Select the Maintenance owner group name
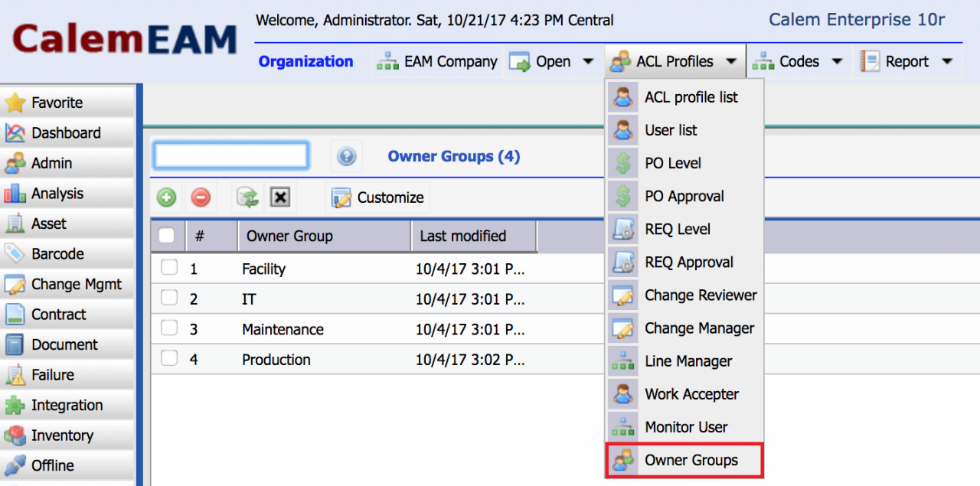980x486 pixels. [283, 330]
